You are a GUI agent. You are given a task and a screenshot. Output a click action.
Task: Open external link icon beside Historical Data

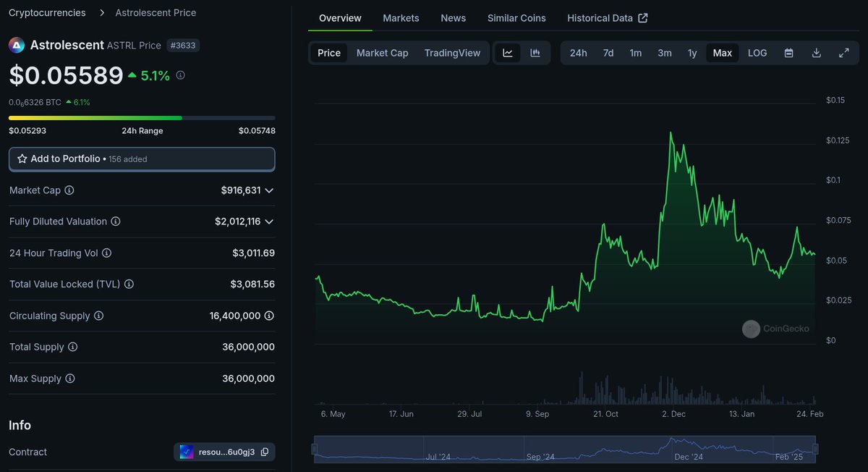click(643, 18)
